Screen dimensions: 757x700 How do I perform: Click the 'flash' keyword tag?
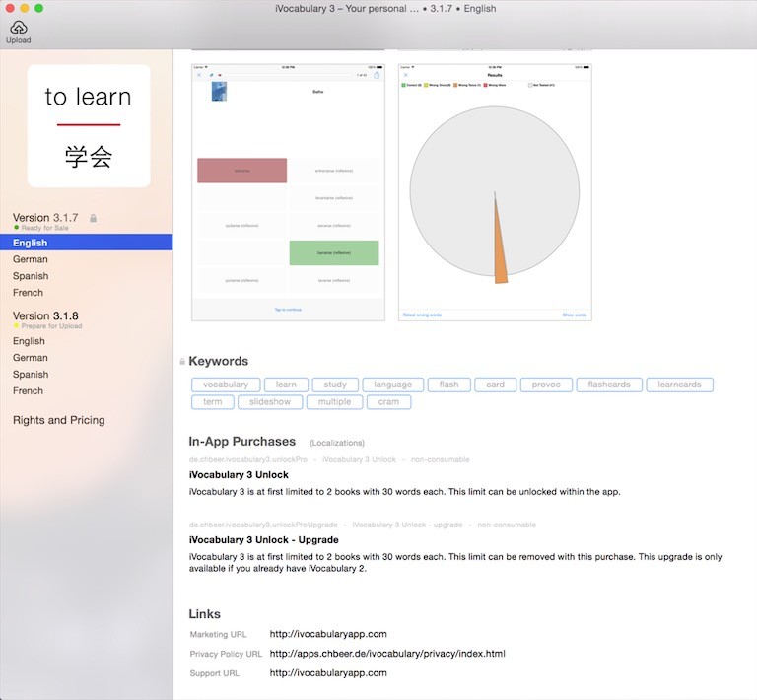449,385
